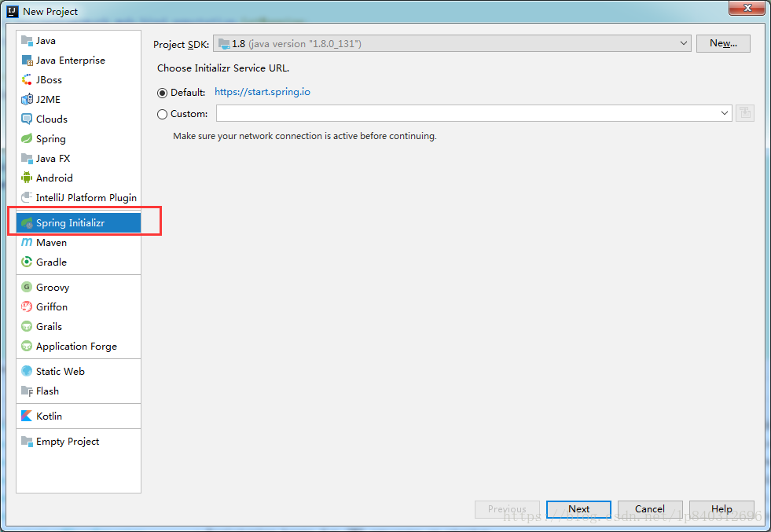
Task: Expand the Custom URL dropdown arrow
Action: pyautogui.click(x=725, y=113)
